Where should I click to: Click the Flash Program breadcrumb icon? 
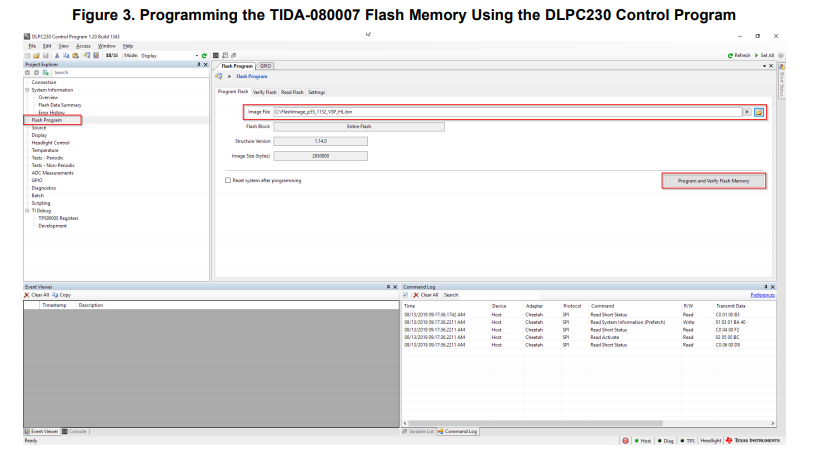(219, 76)
